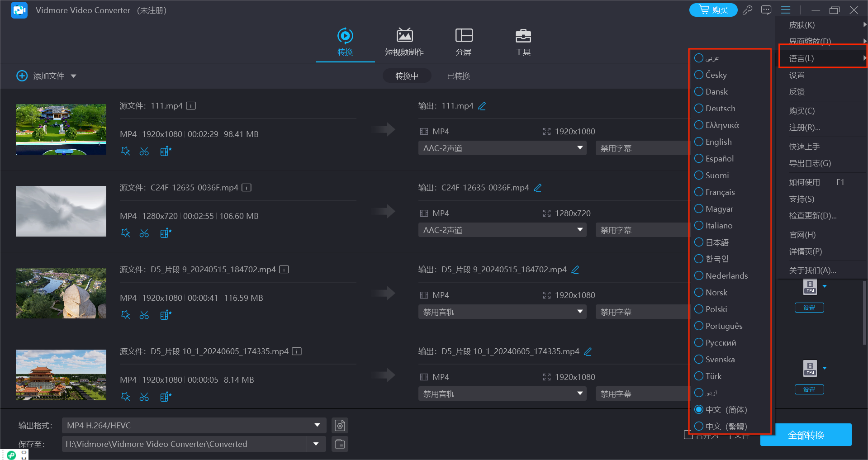Expand the save path dropdown arrow

316,444
